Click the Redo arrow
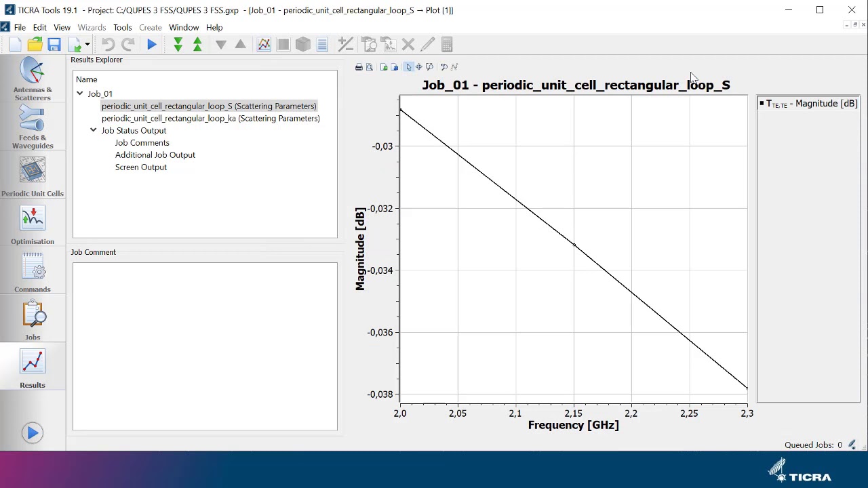Image resolution: width=868 pixels, height=488 pixels. coord(127,45)
